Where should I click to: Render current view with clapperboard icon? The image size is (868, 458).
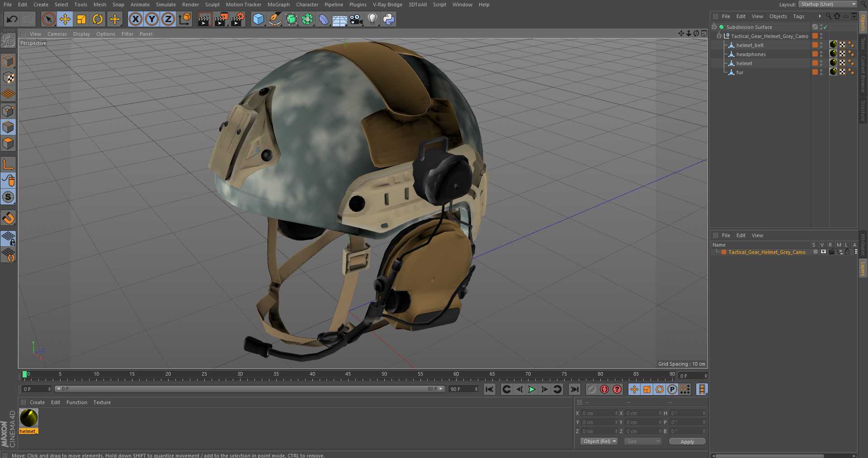204,19
